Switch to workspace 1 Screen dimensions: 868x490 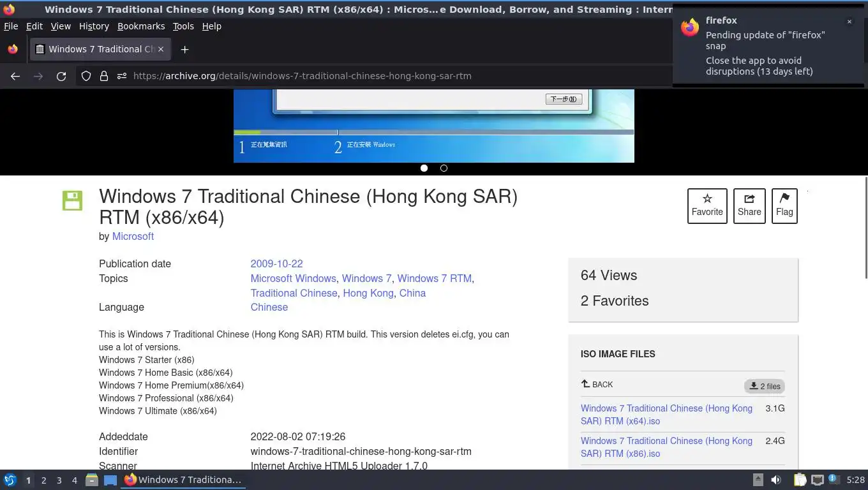pos(28,480)
